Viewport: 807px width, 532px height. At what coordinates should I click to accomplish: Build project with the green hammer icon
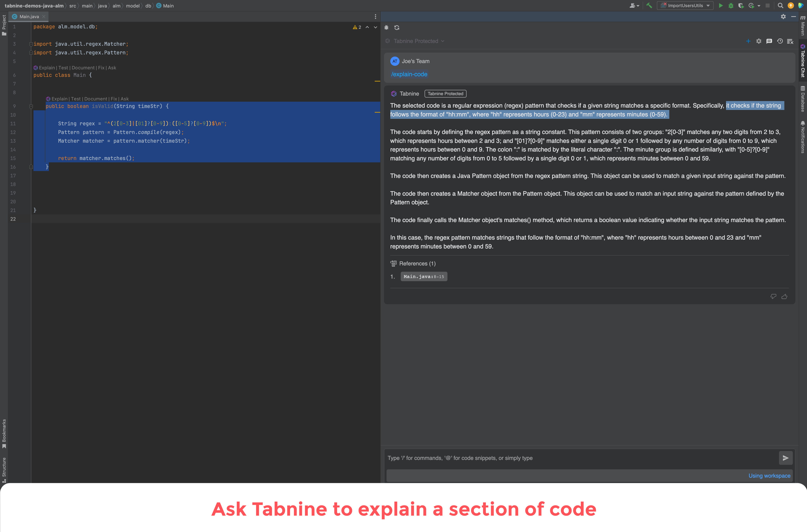[x=649, y=6]
